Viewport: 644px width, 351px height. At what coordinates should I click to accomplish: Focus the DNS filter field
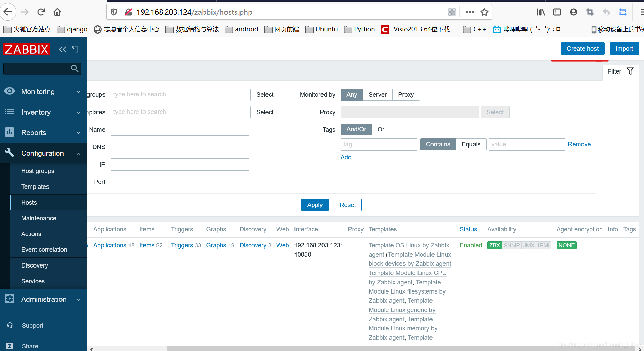180,147
